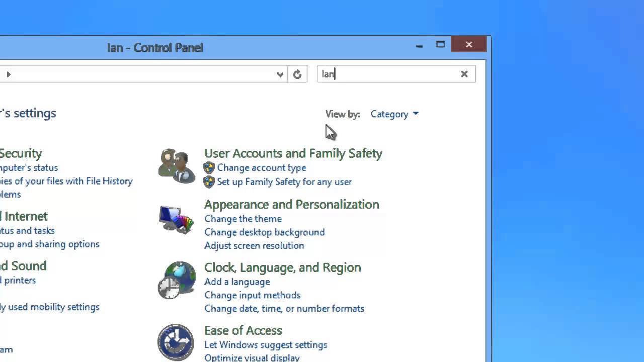Expand the address bar history dropdown
This screenshot has width=644, height=362.
[x=280, y=74]
